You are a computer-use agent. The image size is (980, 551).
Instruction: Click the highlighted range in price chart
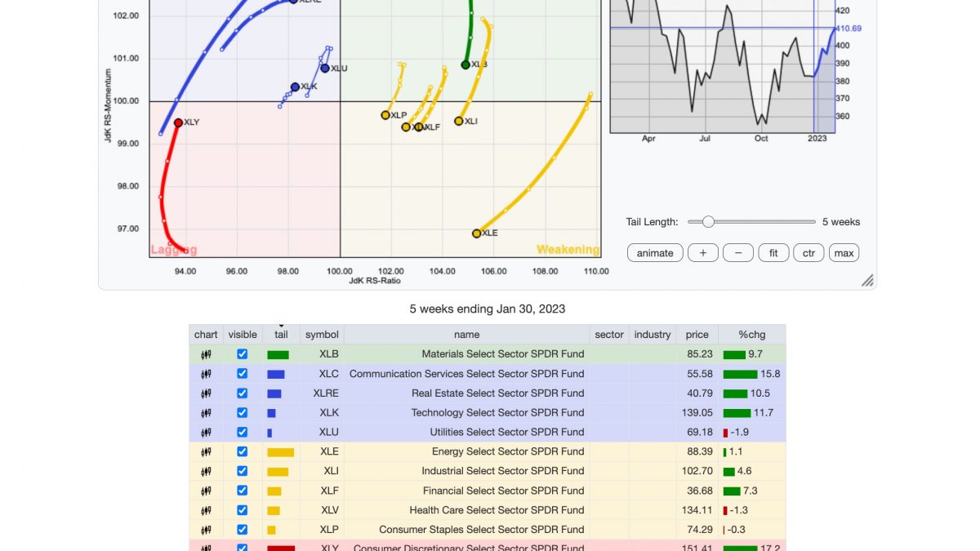[824, 65]
